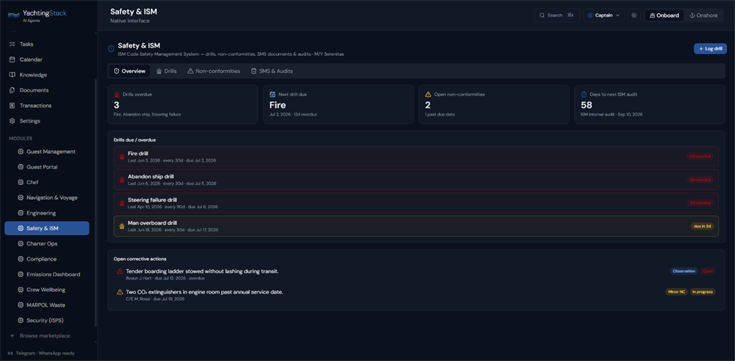Open the Guest Management module
735x361 pixels.
coord(47,151)
